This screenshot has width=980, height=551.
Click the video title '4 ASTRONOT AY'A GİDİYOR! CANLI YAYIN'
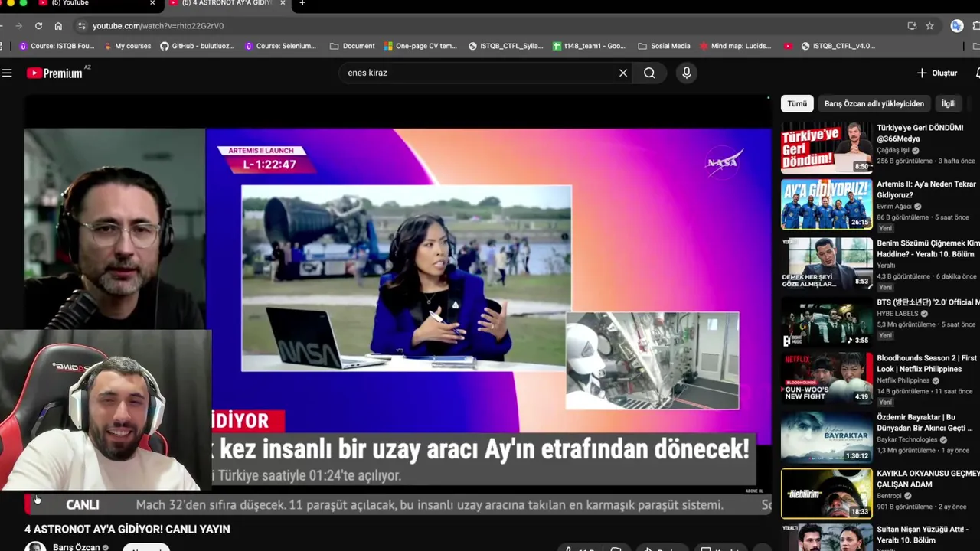pyautogui.click(x=127, y=529)
